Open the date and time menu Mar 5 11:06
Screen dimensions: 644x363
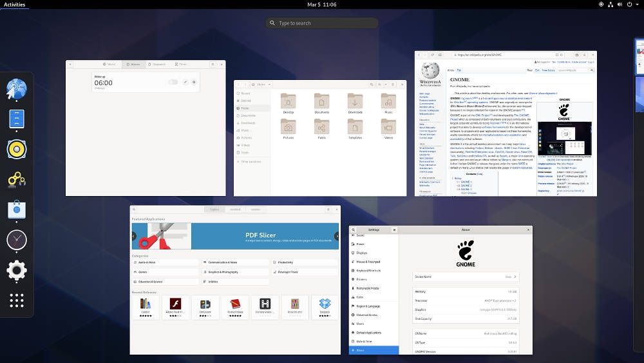coord(321,5)
